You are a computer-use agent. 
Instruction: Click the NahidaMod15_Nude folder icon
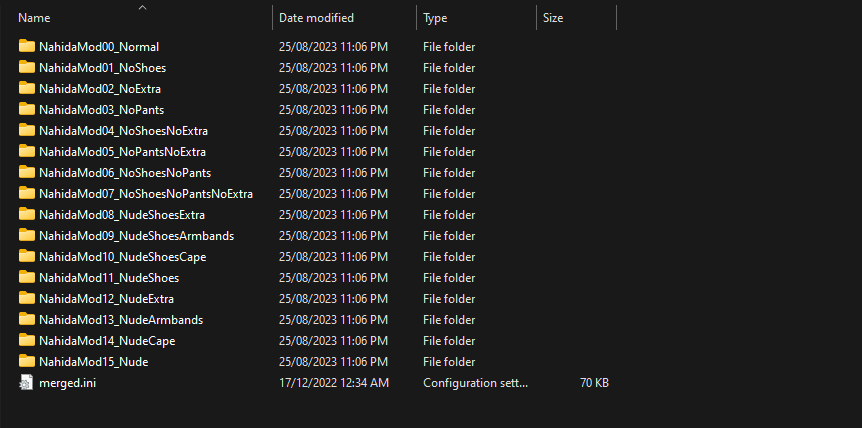27,361
